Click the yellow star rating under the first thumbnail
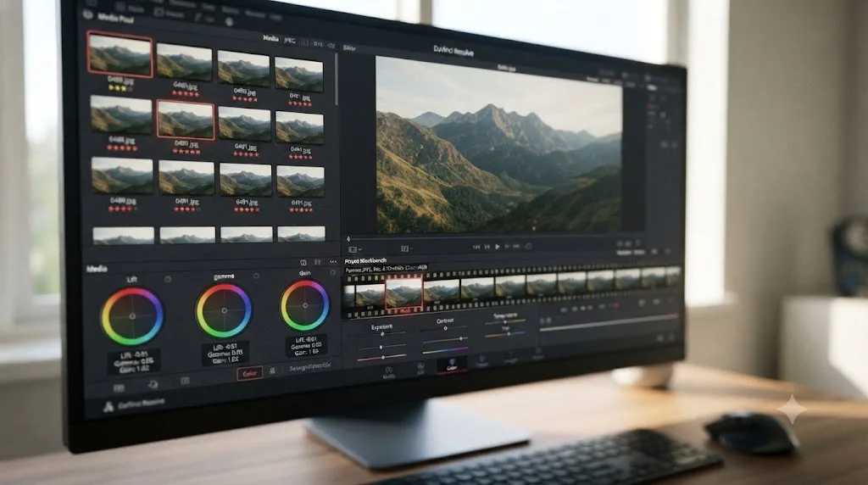This screenshot has height=485, width=868. pos(119,87)
